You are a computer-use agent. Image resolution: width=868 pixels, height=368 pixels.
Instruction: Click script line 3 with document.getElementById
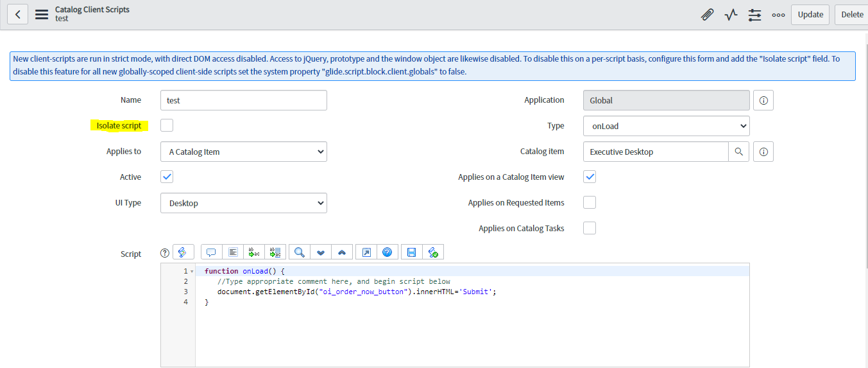[357, 292]
